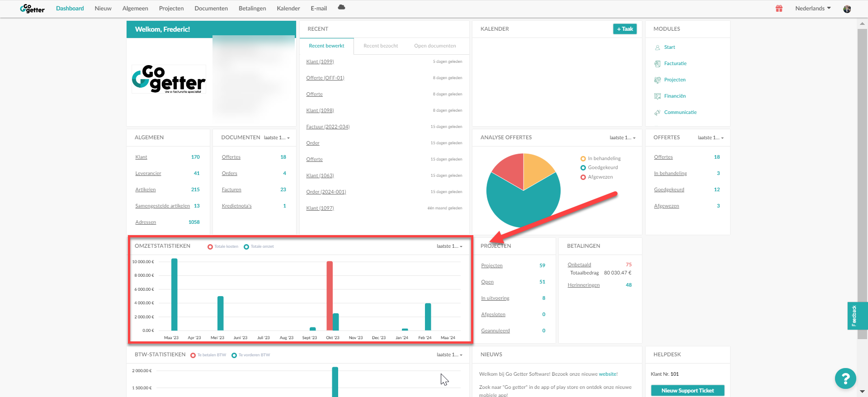868x397 pixels.
Task: Click the Go Getter logo in navbar
Action: [32, 9]
